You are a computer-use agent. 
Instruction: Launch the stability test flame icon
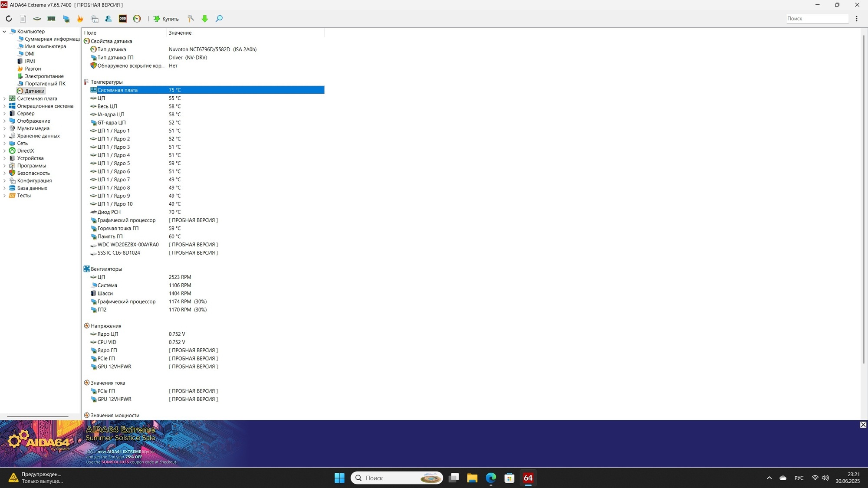click(x=80, y=19)
